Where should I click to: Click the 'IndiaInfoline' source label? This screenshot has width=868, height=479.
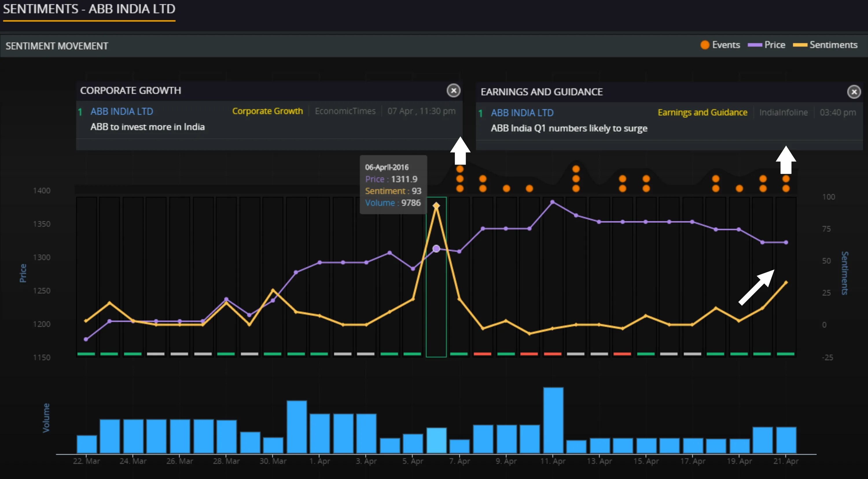[x=784, y=113]
